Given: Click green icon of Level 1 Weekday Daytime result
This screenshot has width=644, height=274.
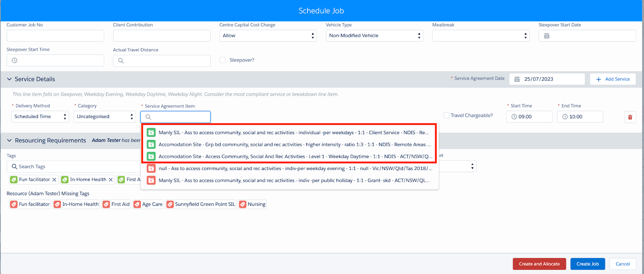Looking at the screenshot, I should point(151,156).
